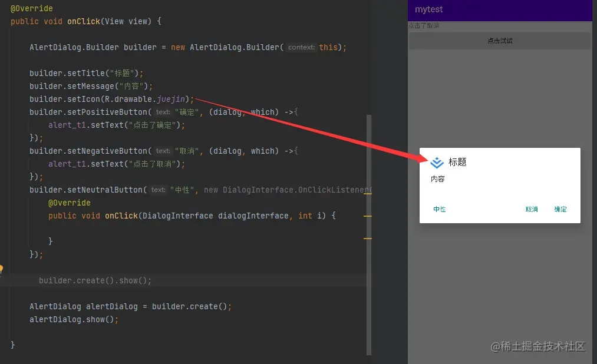Click the editor vertical scrollbar
This screenshot has width=597, height=364.
point(368,234)
